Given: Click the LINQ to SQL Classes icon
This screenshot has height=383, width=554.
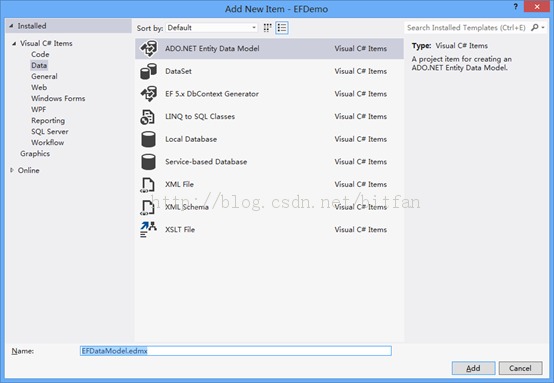Looking at the screenshot, I should [148, 117].
